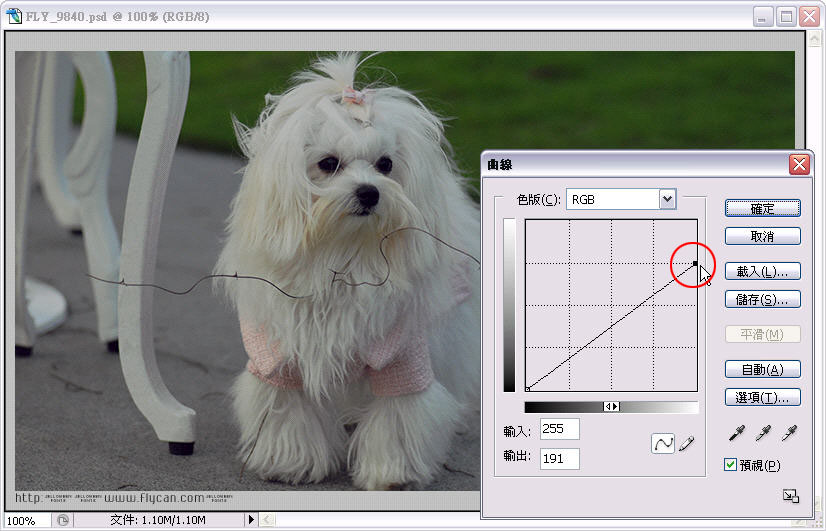Select the black point eyedropper
Screen dimensions: 826x531
737,433
